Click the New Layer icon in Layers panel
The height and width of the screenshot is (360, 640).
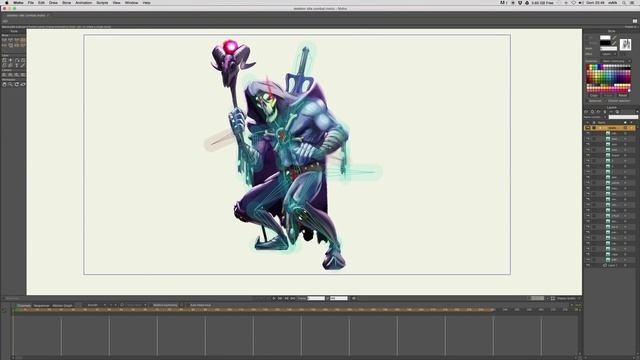tap(586, 111)
